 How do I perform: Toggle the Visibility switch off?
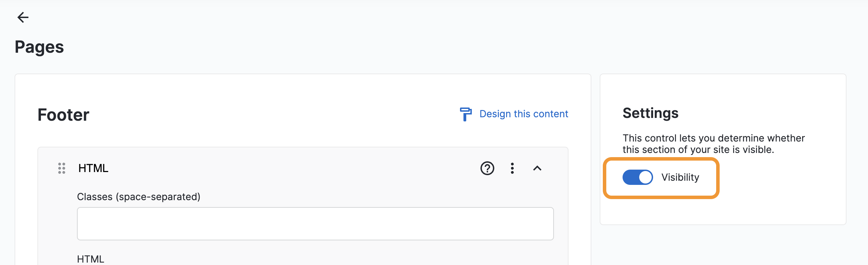(637, 177)
